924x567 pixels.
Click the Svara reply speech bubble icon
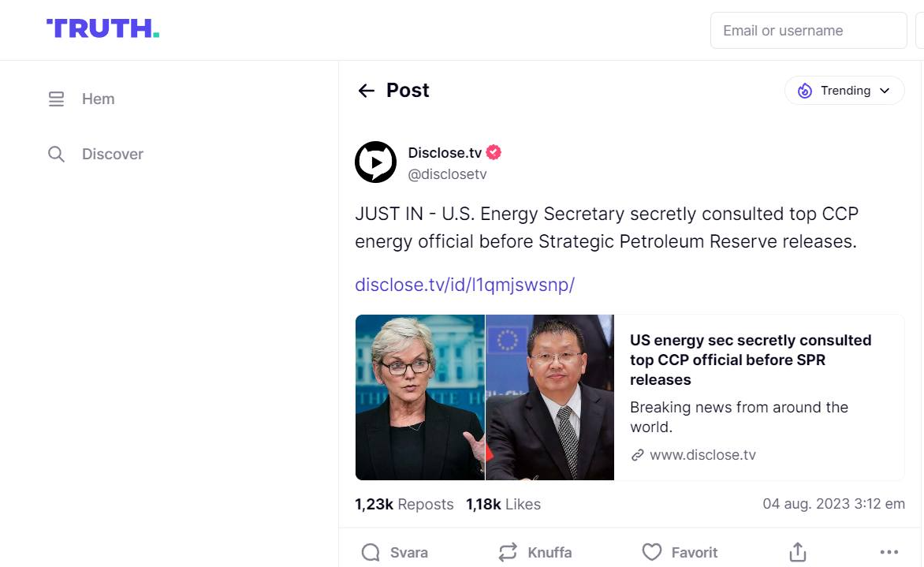(371, 552)
